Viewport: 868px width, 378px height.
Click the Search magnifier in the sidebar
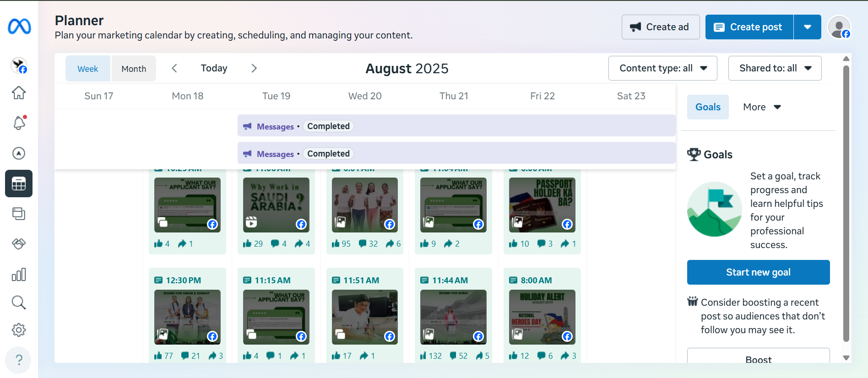click(x=19, y=302)
